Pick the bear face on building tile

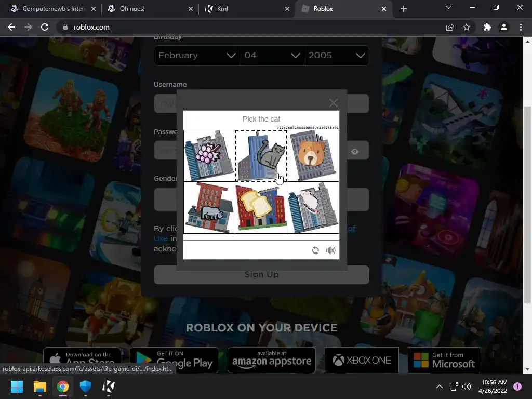(x=313, y=156)
